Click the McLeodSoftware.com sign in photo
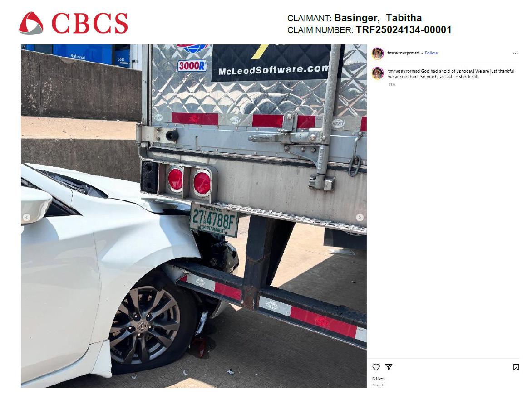The height and width of the screenshot is (409, 532). 273,70
